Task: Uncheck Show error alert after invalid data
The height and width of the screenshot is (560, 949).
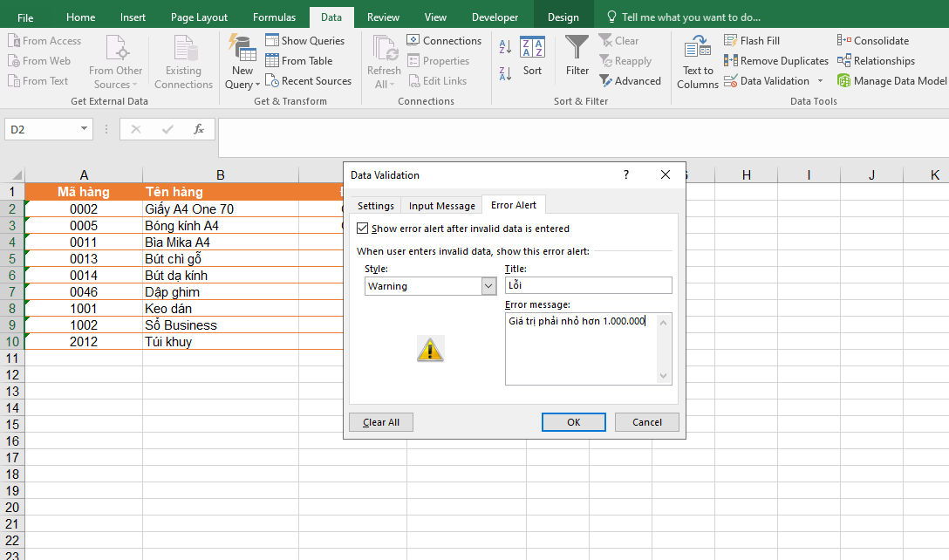Action: [363, 229]
